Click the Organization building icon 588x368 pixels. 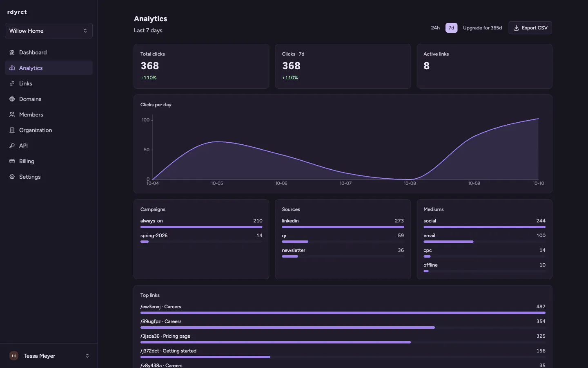pyautogui.click(x=12, y=130)
